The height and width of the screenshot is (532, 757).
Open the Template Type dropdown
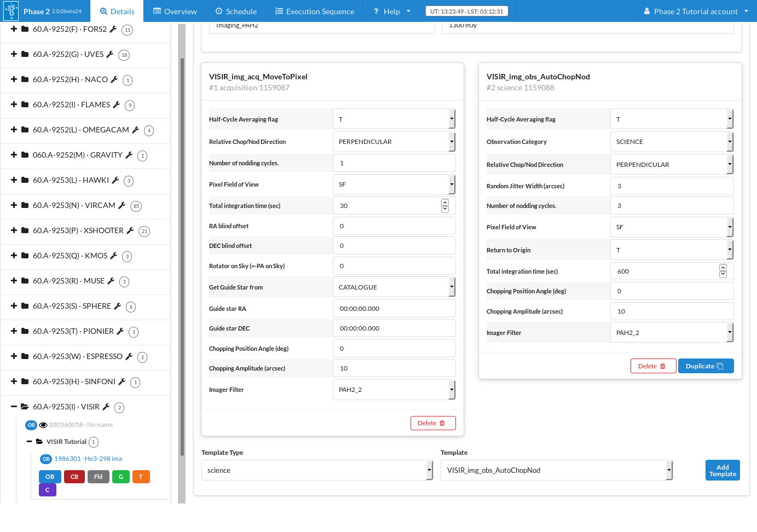(x=317, y=470)
